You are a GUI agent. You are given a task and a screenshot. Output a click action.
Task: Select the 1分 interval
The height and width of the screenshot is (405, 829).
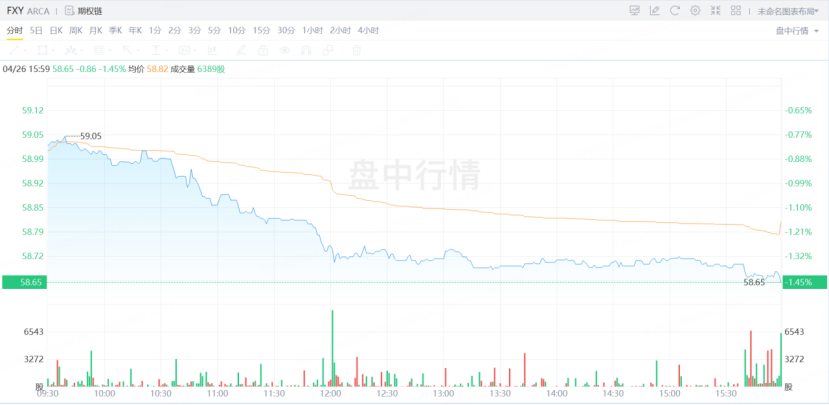click(x=155, y=31)
